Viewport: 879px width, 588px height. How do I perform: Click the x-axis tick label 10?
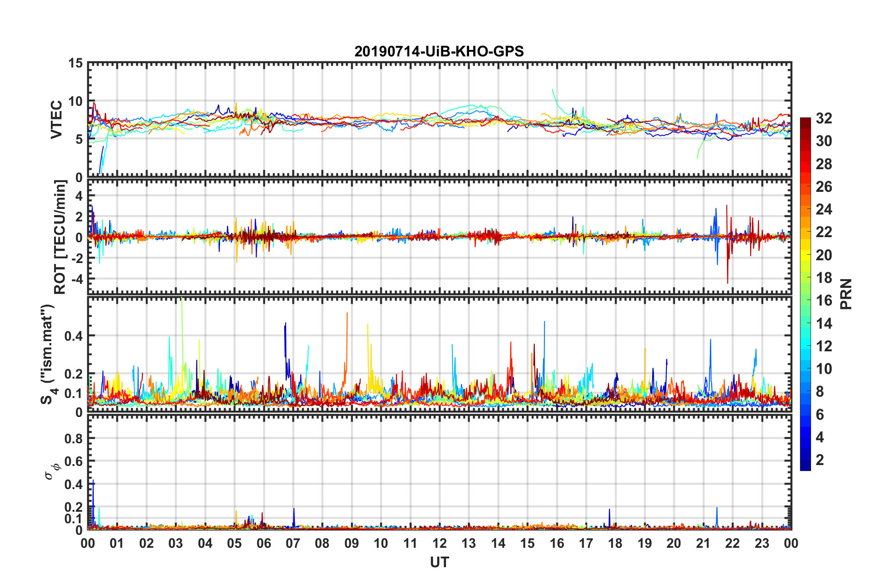381,543
